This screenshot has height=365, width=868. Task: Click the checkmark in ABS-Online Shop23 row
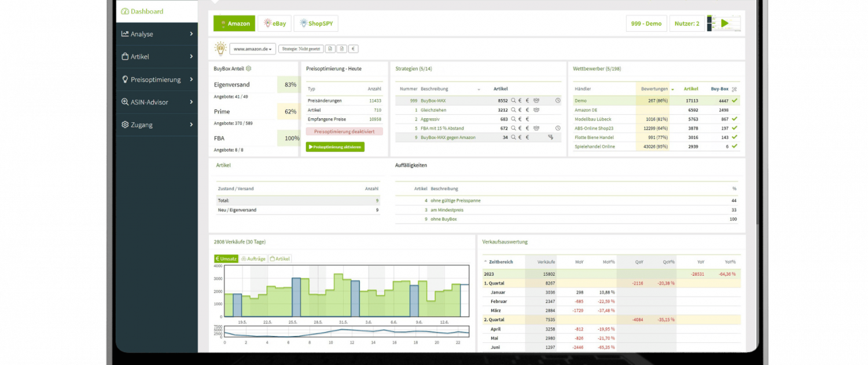point(735,128)
